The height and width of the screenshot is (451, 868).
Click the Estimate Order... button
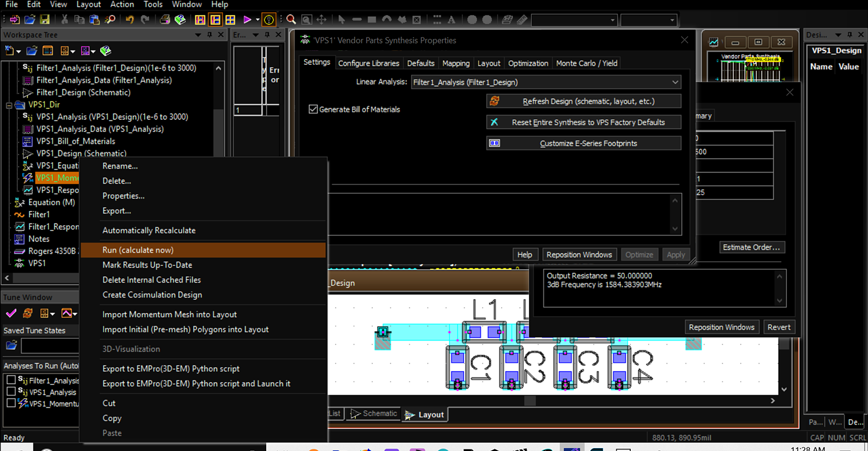tap(751, 247)
